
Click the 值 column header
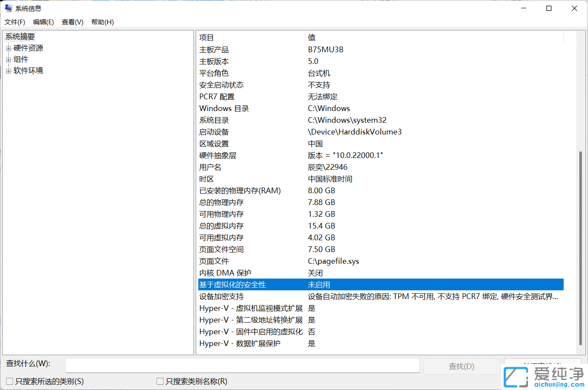pos(434,37)
